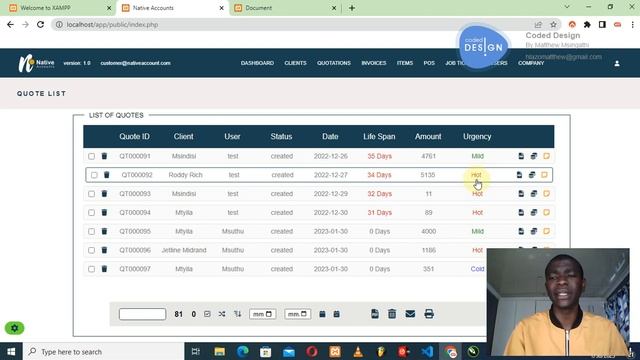Click the PDF export icon in bottom toolbar

(x=375, y=314)
